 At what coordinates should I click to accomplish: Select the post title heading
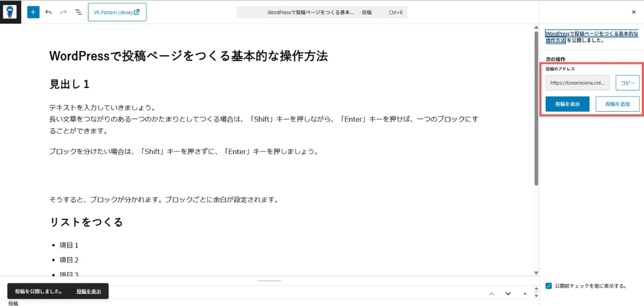click(x=188, y=56)
